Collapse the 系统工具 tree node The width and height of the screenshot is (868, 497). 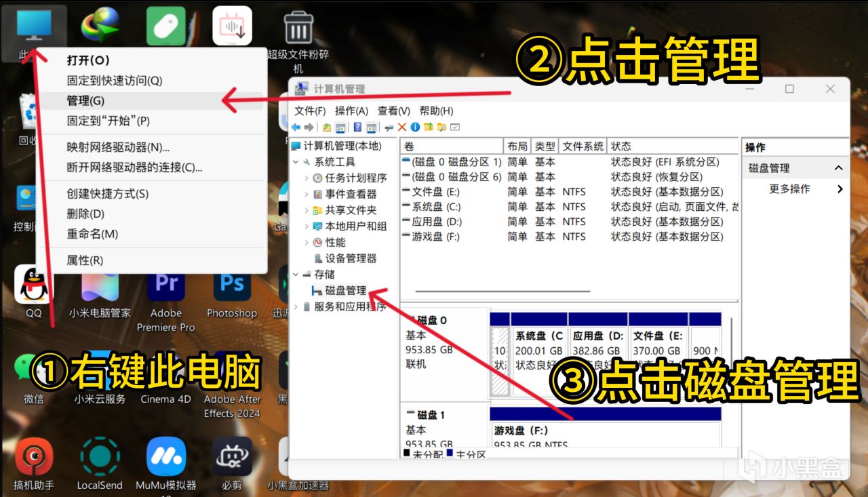[x=296, y=162]
